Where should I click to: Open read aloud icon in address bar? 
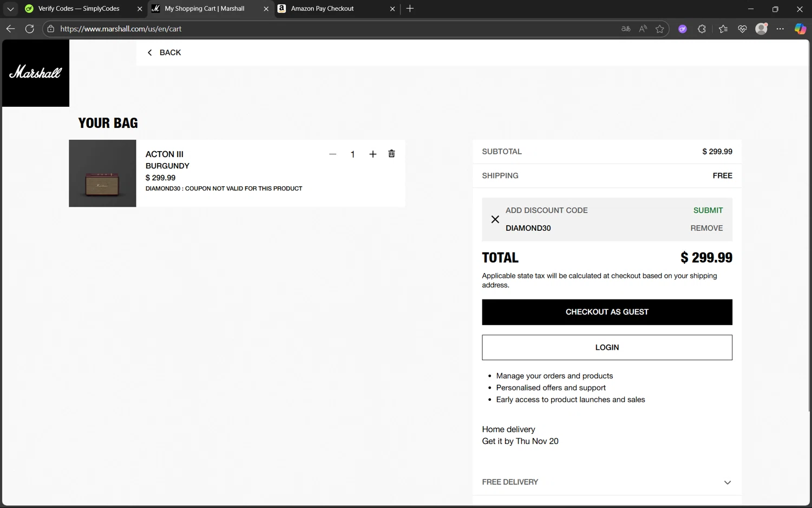(643, 29)
